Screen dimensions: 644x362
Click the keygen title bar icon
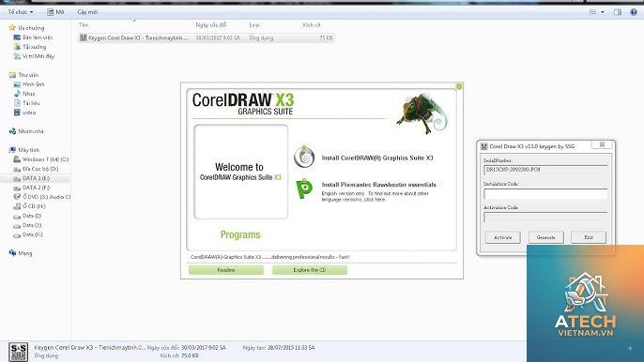(x=483, y=146)
